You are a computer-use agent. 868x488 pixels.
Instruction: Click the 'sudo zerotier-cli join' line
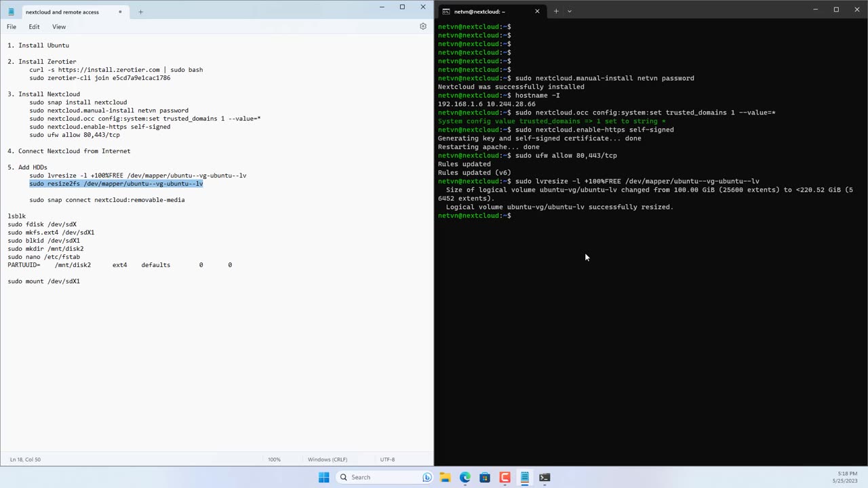[x=100, y=78]
